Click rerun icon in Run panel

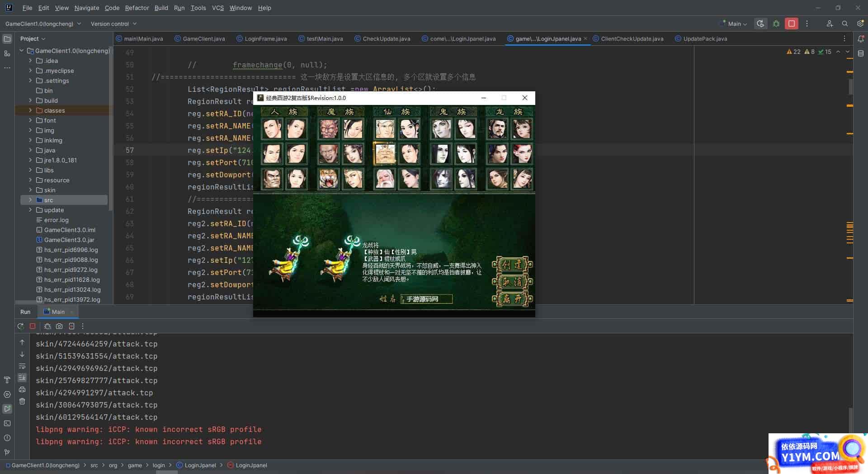tap(20, 326)
